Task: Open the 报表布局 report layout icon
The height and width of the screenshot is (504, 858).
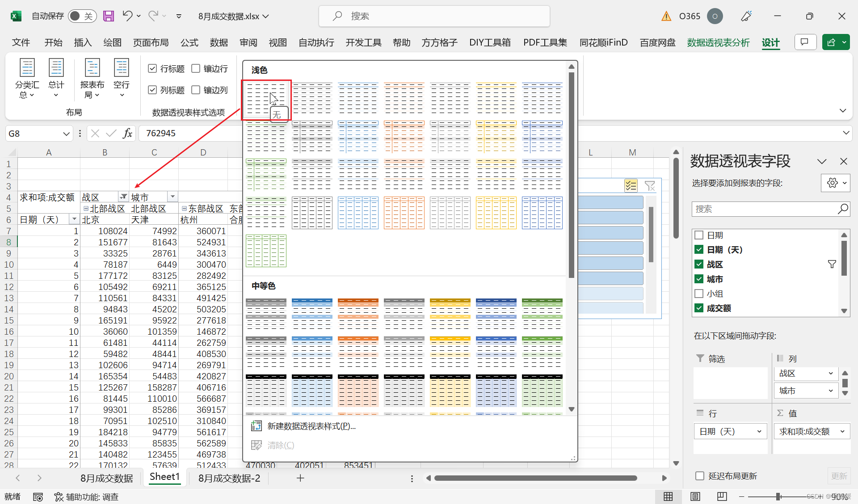Action: click(x=92, y=79)
